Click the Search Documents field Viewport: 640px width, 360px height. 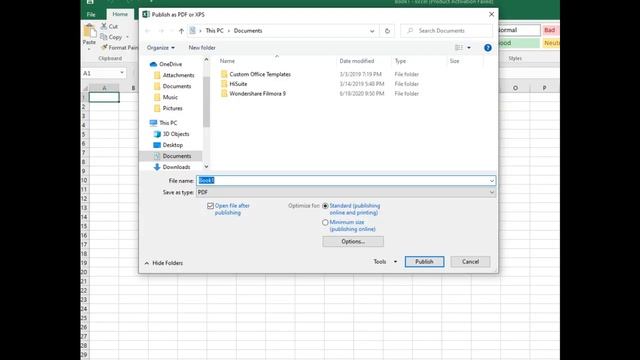pyautogui.click(x=447, y=31)
